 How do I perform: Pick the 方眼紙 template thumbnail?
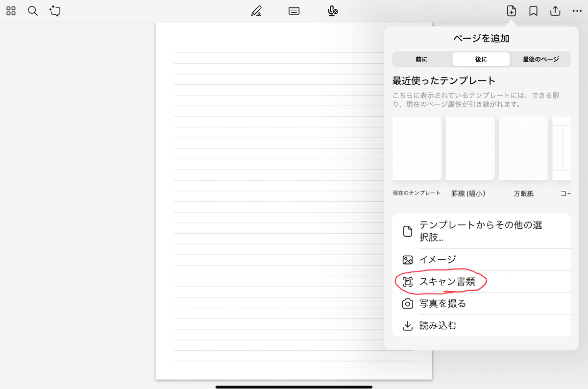pyautogui.click(x=523, y=148)
